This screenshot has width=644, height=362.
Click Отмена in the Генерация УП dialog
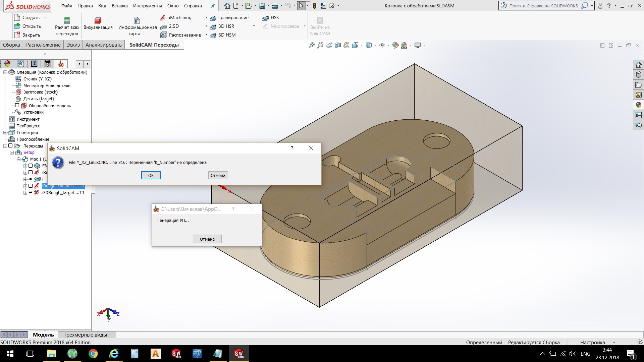pyautogui.click(x=207, y=239)
